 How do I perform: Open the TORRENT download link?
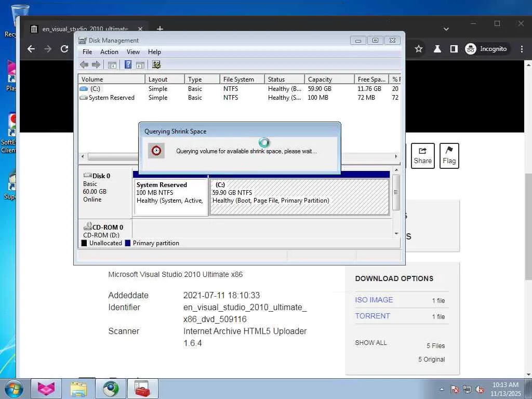coord(373,316)
